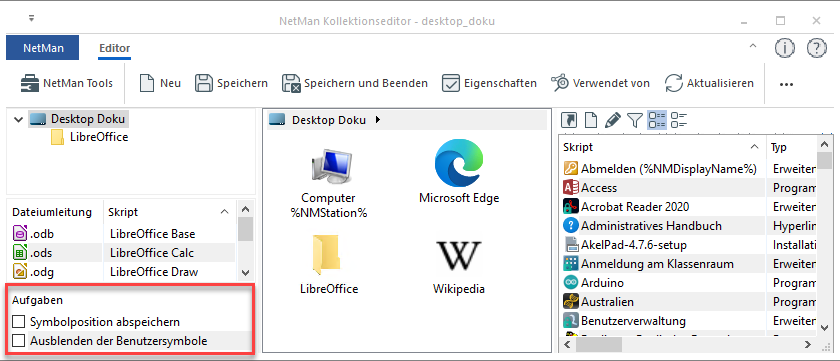
Task: Collapse the Desktop Doku tree node
Action: coord(18,119)
